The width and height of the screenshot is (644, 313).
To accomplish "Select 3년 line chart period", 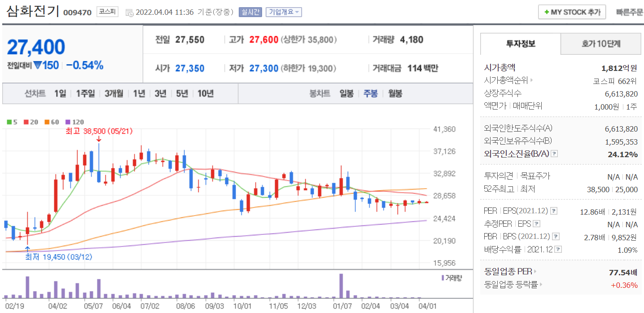I will pyautogui.click(x=160, y=93).
